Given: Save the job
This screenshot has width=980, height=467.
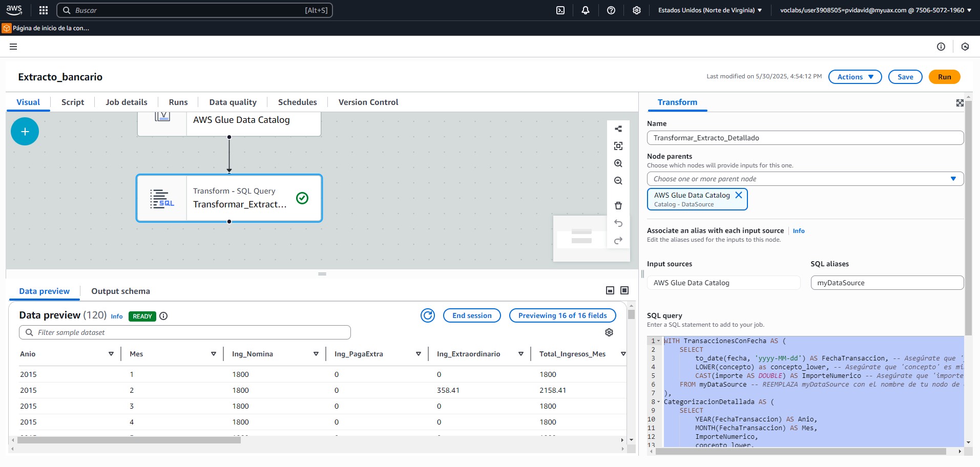Looking at the screenshot, I should (x=905, y=77).
